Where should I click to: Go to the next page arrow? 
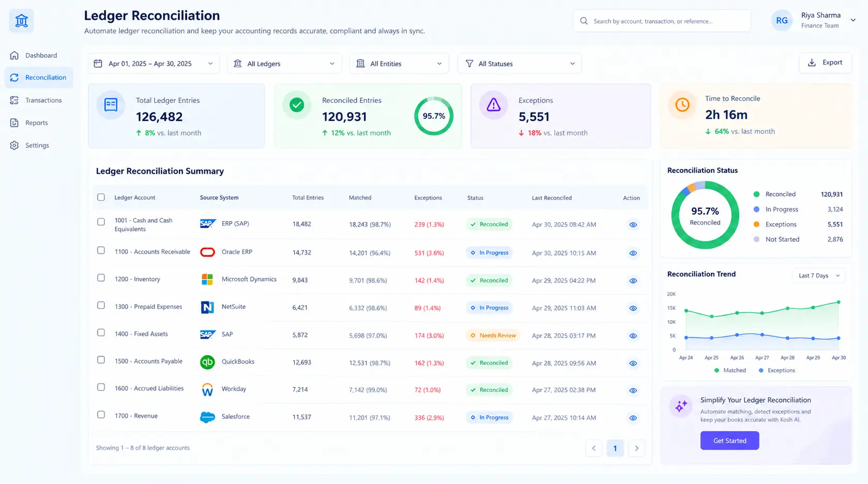click(636, 448)
